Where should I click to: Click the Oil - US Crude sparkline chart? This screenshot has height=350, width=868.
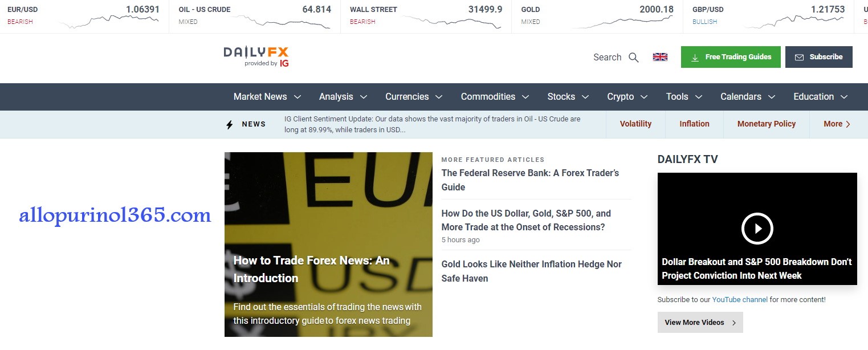pyautogui.click(x=280, y=22)
